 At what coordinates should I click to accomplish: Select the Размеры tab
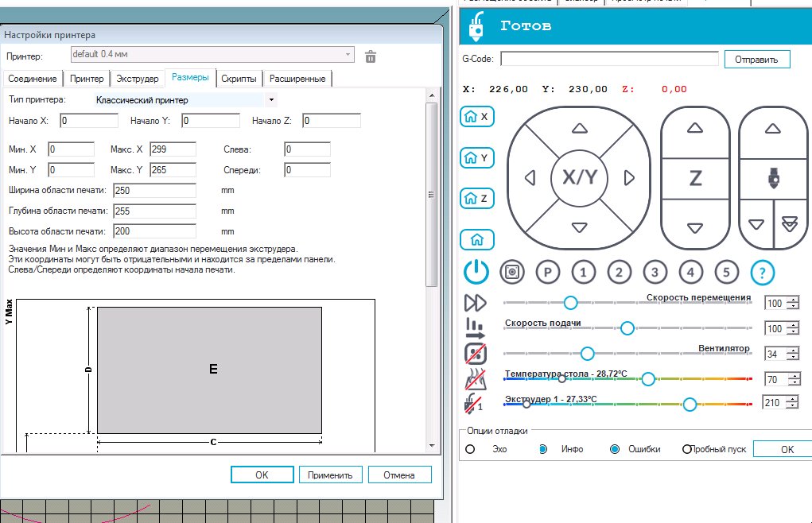pyautogui.click(x=190, y=77)
